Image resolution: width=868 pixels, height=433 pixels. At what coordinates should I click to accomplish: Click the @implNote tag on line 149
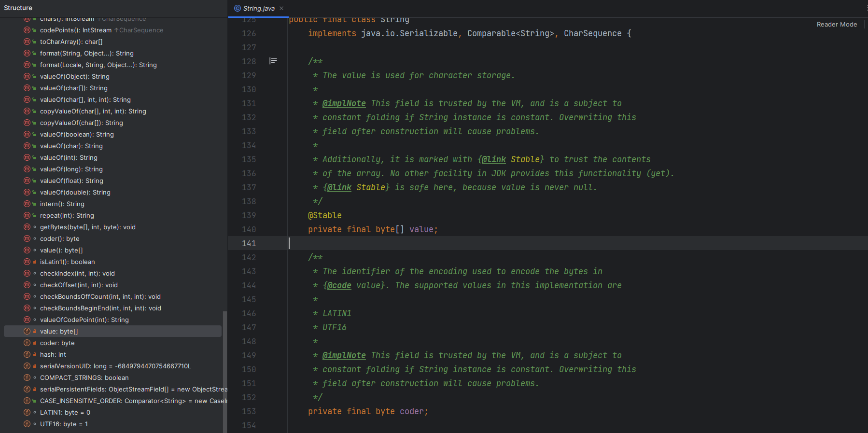click(344, 355)
